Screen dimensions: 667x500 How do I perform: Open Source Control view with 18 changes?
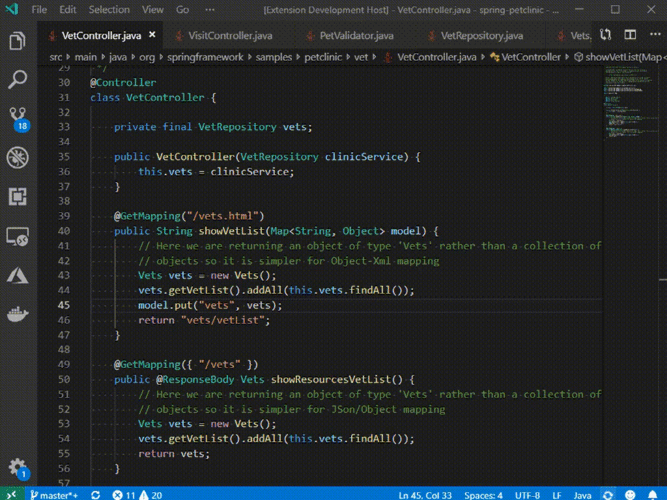[x=18, y=119]
